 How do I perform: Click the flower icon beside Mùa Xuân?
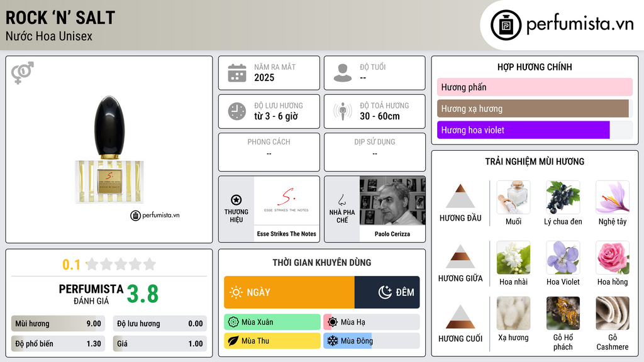tap(233, 322)
